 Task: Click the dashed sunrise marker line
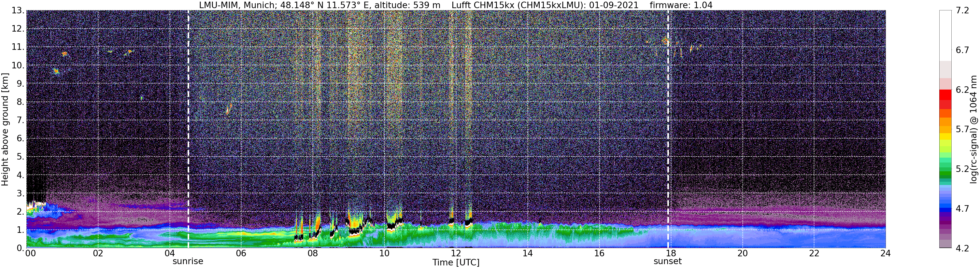(x=188, y=129)
